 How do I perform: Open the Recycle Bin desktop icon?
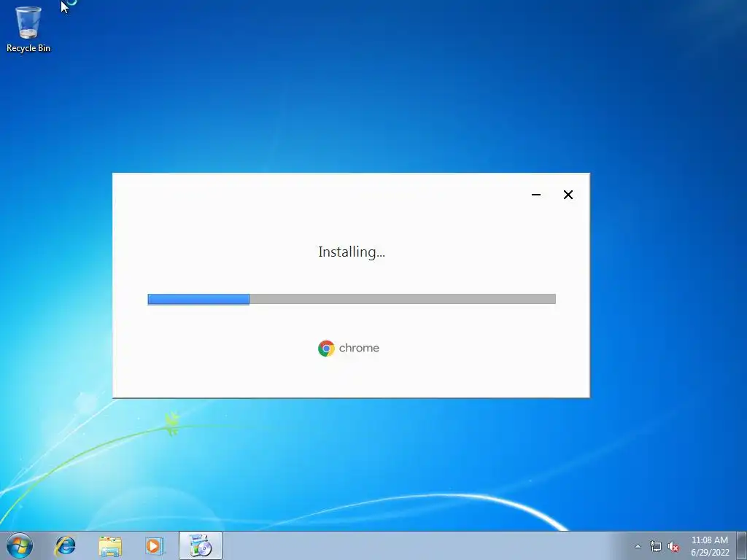tap(28, 29)
